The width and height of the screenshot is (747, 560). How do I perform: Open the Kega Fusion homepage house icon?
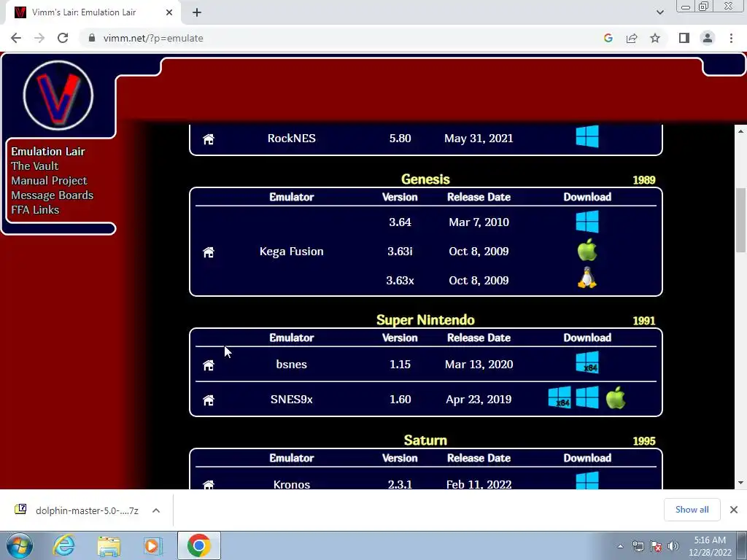pyautogui.click(x=209, y=252)
